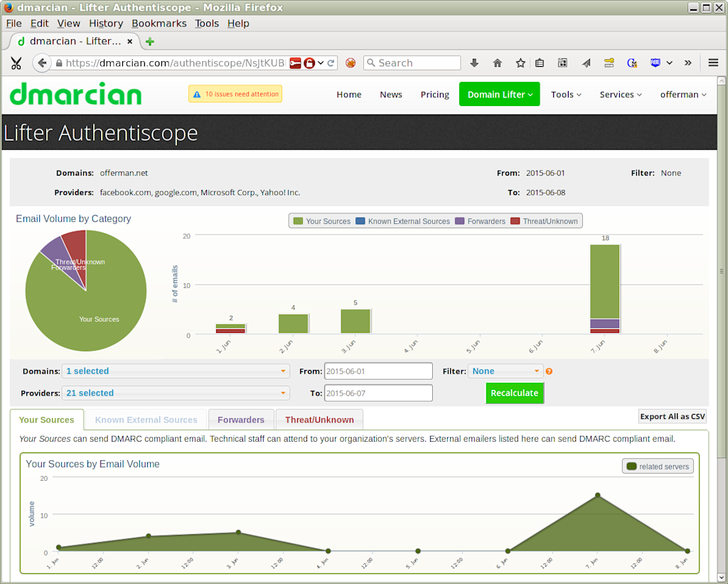Click the orange blocker icon beside the URL bar

[350, 63]
